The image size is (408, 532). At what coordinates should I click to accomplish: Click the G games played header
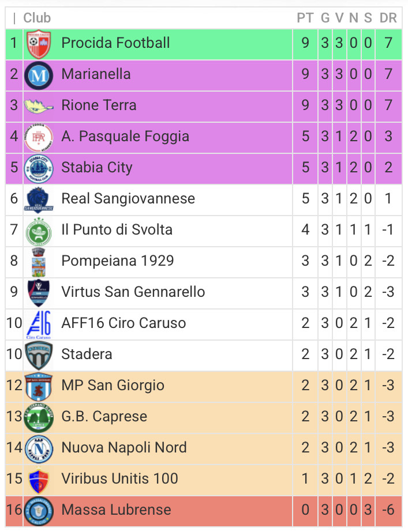pos(325,18)
